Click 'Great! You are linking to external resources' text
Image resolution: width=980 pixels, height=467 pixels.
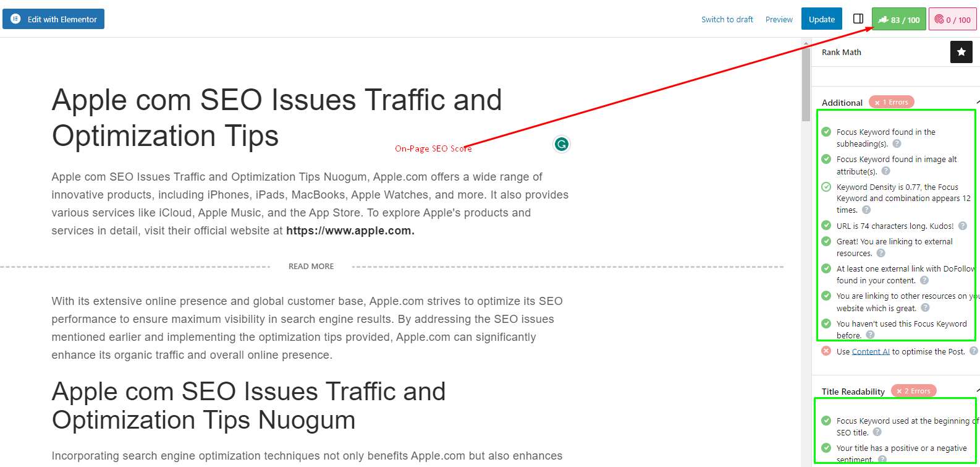(x=894, y=247)
